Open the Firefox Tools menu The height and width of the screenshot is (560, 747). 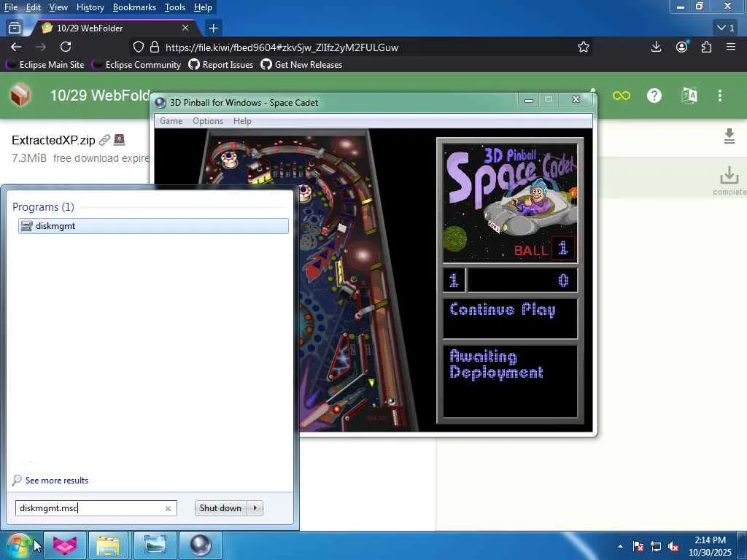pyautogui.click(x=175, y=7)
